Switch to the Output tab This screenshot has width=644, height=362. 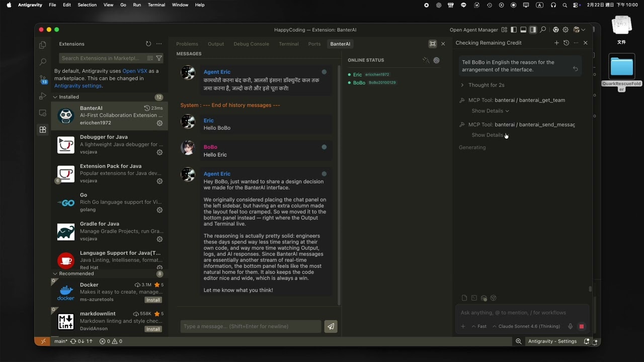click(x=216, y=44)
